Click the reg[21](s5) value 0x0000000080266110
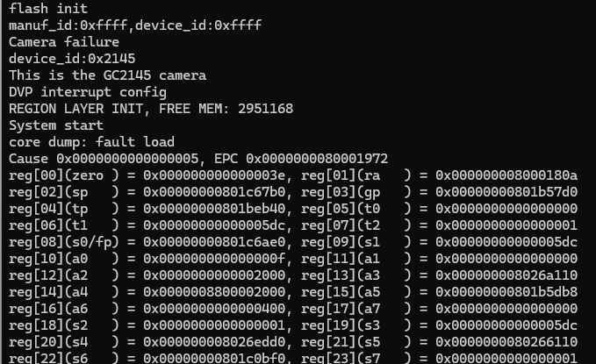Screen dimensions: 596x364 (506, 342)
